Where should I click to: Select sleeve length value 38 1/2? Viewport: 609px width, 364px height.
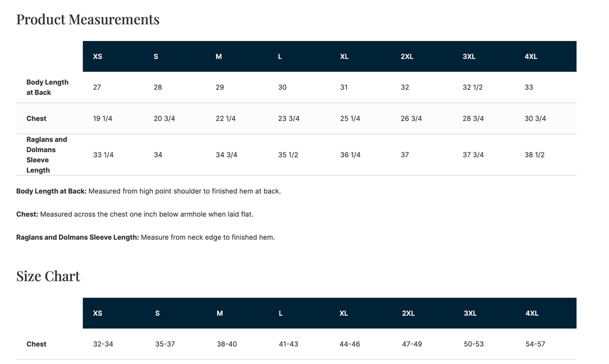pyautogui.click(x=535, y=155)
